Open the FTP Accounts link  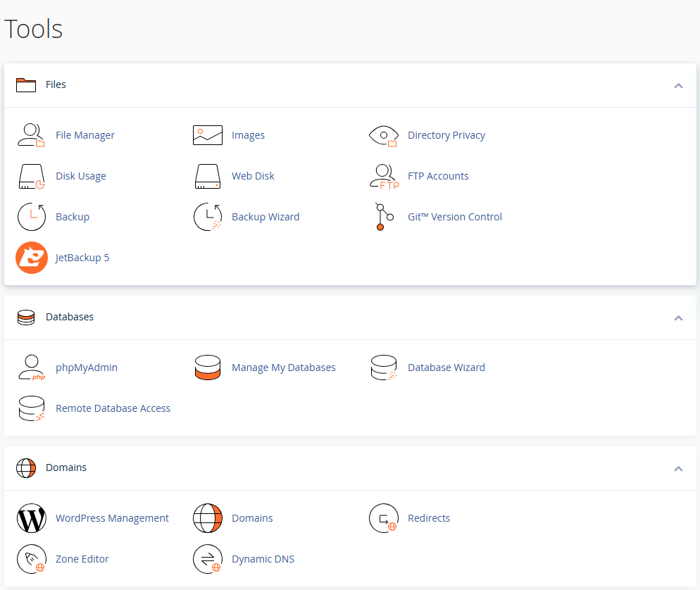tap(439, 176)
